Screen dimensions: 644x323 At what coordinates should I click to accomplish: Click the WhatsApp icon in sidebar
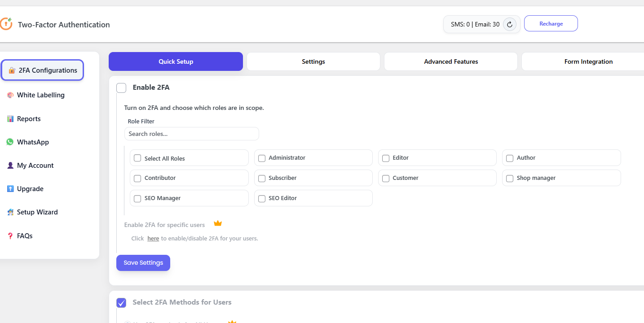pyautogui.click(x=10, y=142)
